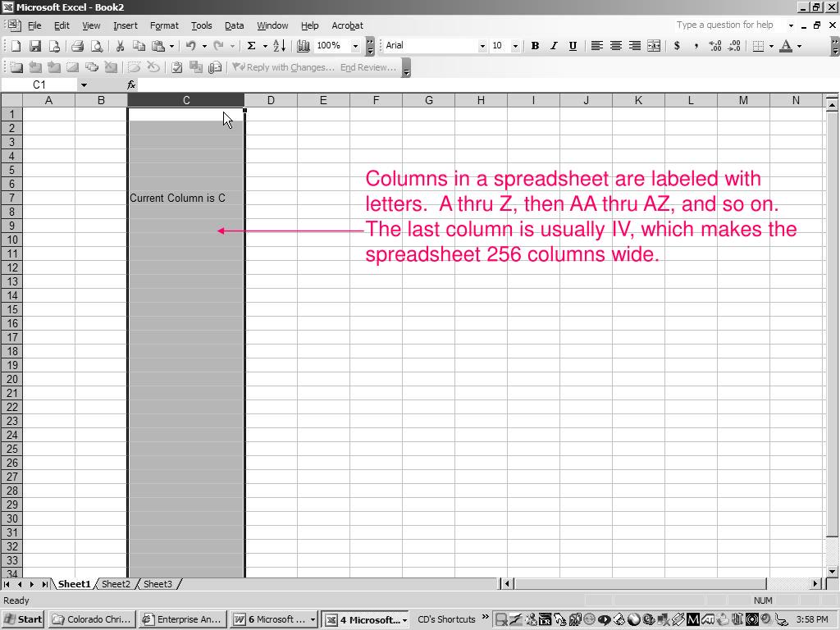Viewport: 840px width, 630px height.
Task: Click the horizontal scrollbar right arrow
Action: click(815, 584)
